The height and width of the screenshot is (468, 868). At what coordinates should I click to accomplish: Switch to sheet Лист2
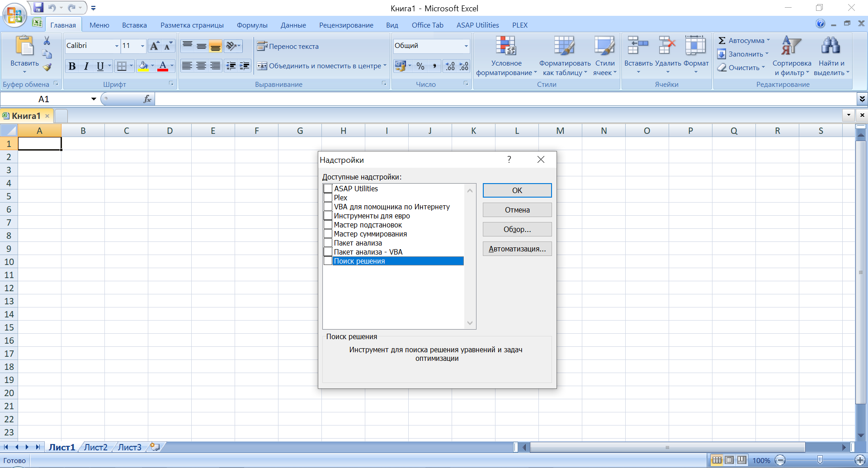(96, 447)
